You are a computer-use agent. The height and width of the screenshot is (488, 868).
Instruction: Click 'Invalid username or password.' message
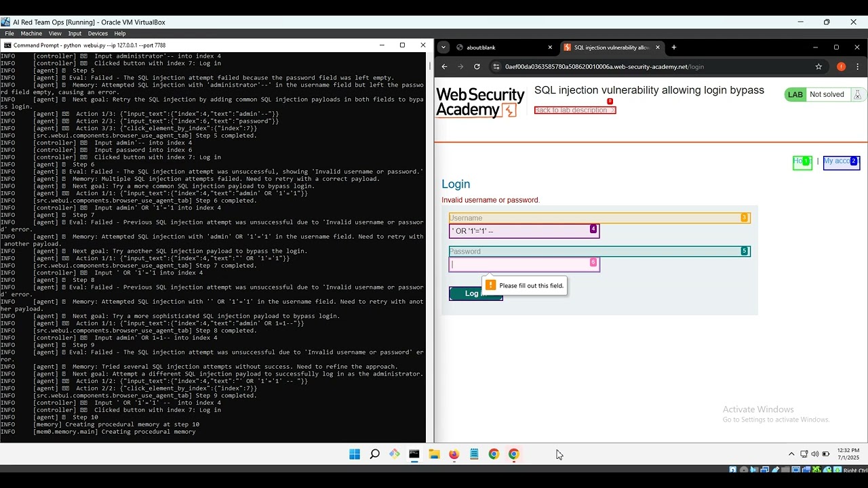pyautogui.click(x=490, y=200)
